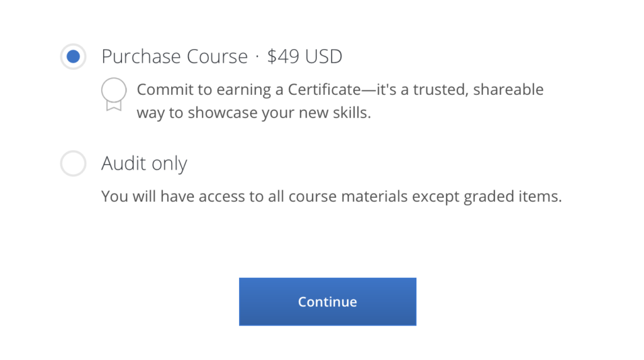Click the 'way to showcase your new skills' line
Screen dimensions: 644x360
click(x=254, y=112)
